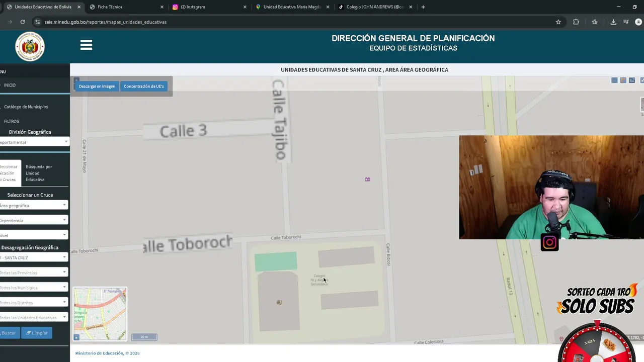Open the browser extensions puzzle icon
Image resolution: width=644 pixels, height=362 pixels.
tap(576, 22)
